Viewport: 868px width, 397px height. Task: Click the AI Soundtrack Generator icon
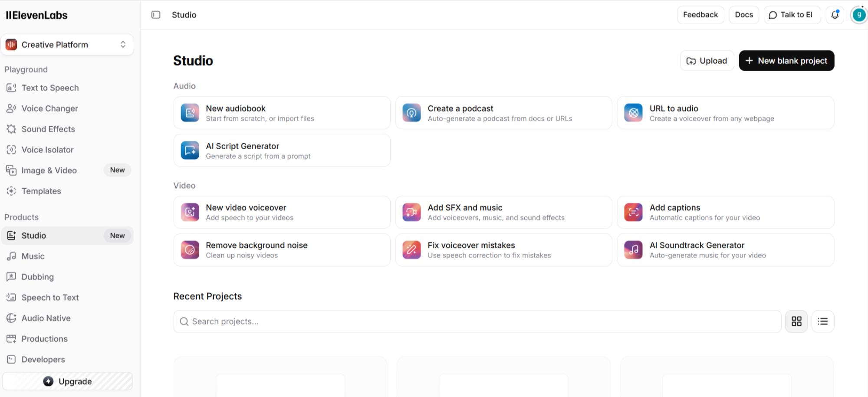(633, 250)
